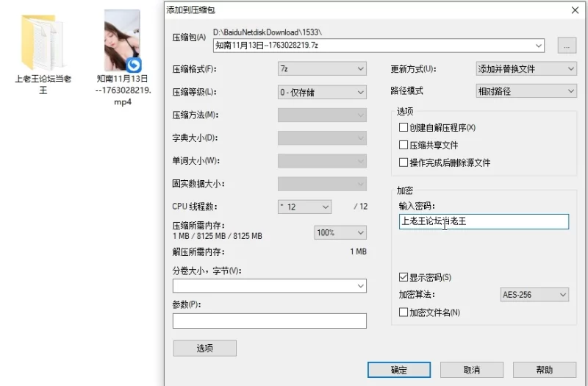Open the 路径模式 dropdown showing 相对路径
Image resolution: width=588 pixels, height=386 pixels.
(x=526, y=91)
